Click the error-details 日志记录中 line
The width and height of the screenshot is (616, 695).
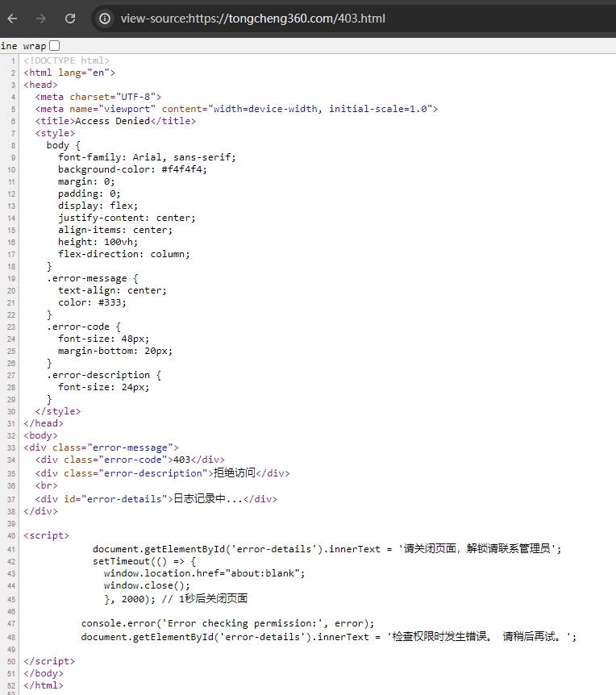click(x=156, y=499)
